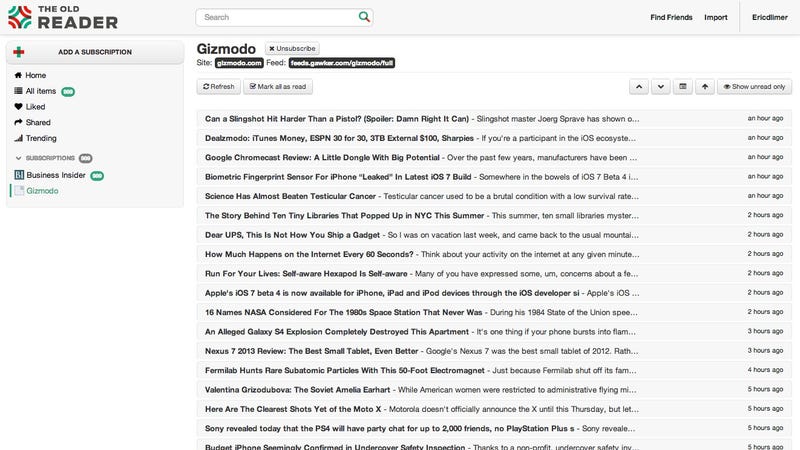Open the Dear UPS article

(x=494, y=235)
